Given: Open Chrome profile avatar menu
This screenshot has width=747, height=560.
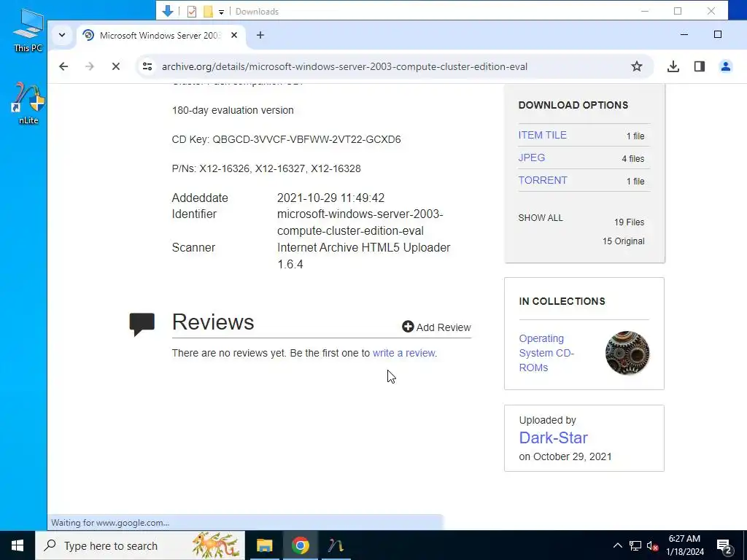Looking at the screenshot, I should [726, 66].
